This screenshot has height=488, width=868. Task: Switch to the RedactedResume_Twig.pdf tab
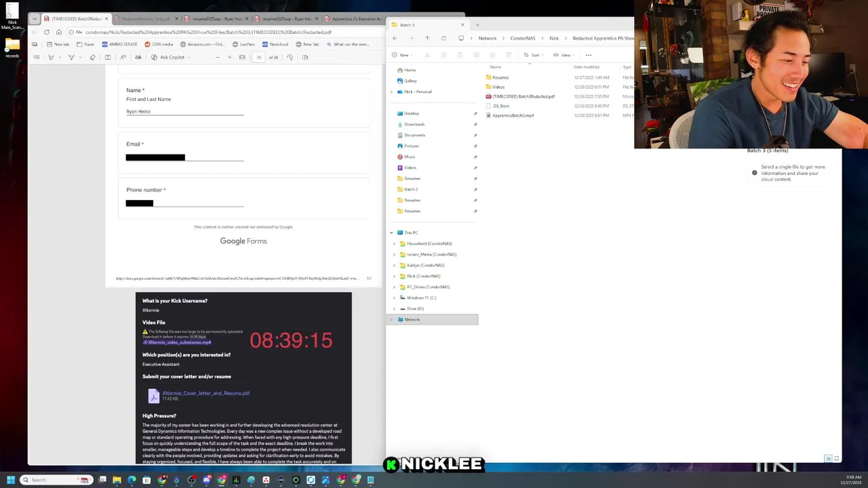146,19
